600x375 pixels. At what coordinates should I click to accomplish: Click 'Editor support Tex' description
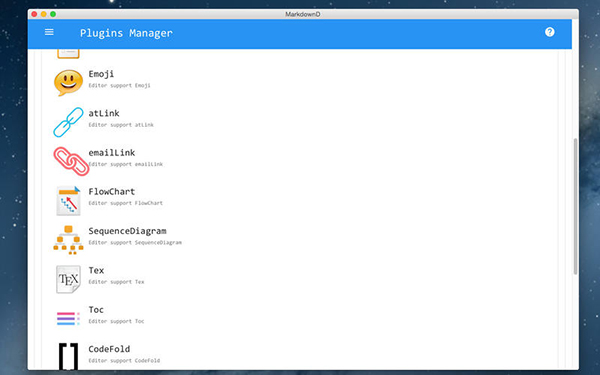116,282
